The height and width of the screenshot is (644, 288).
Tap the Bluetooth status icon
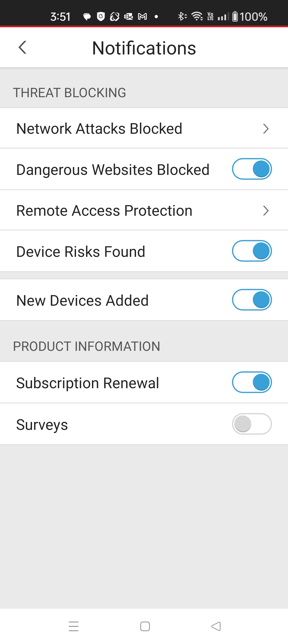[x=182, y=17]
